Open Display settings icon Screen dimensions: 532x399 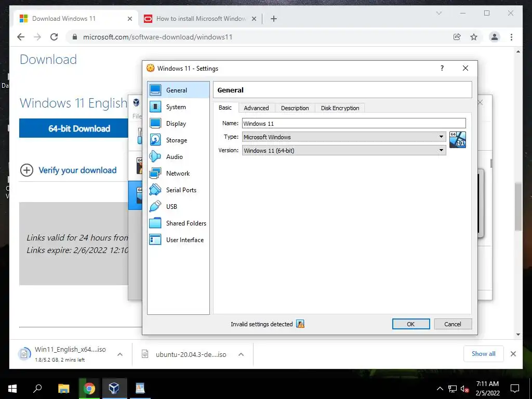click(x=155, y=123)
